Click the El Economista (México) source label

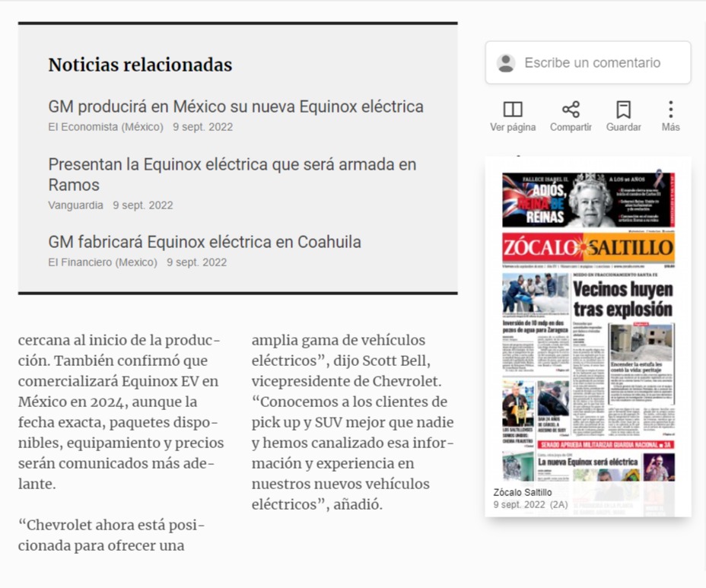tap(106, 127)
